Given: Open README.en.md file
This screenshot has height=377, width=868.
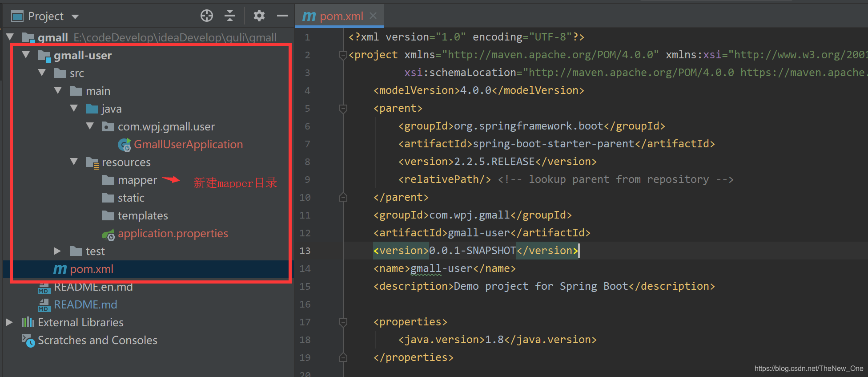Looking at the screenshot, I should point(93,287).
